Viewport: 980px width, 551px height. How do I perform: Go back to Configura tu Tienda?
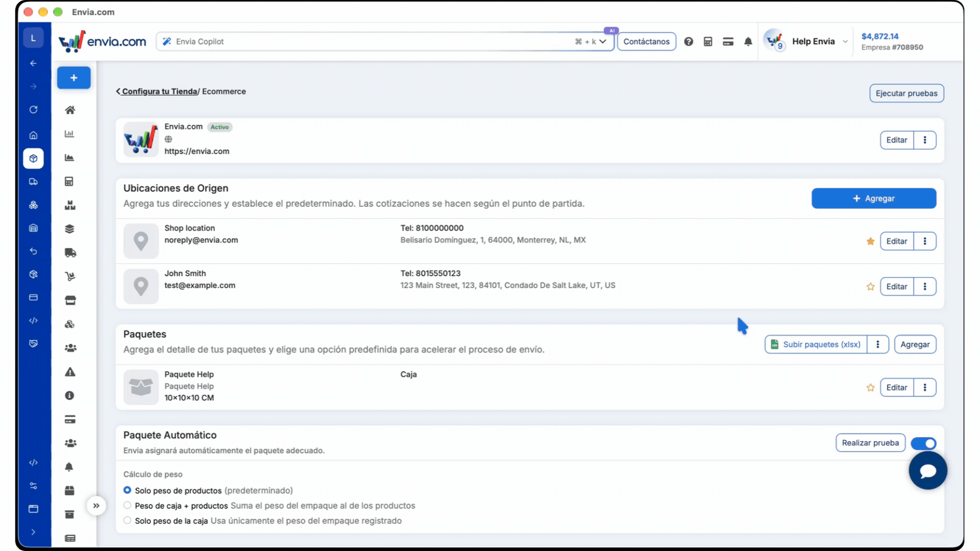[x=159, y=91]
